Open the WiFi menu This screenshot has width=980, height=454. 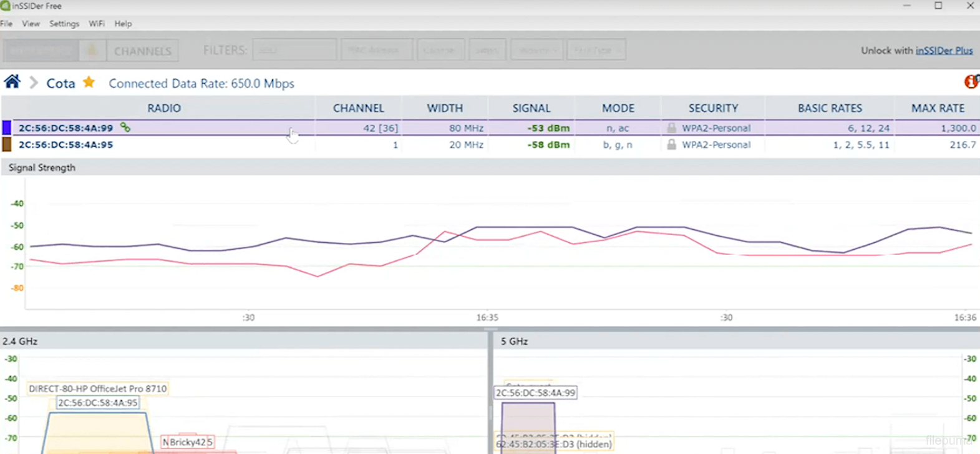coord(96,24)
